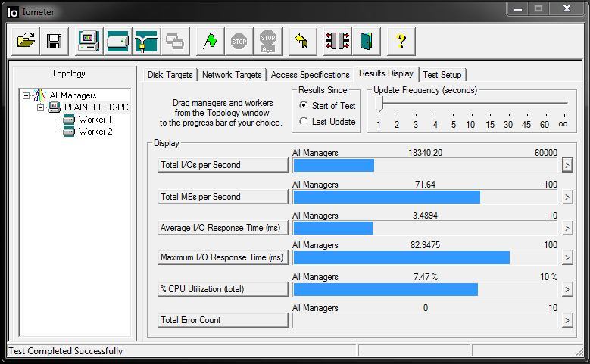Image resolution: width=590 pixels, height=364 pixels.
Task: Select PLAINSPEED-PC manager in tree
Action: [x=96, y=107]
